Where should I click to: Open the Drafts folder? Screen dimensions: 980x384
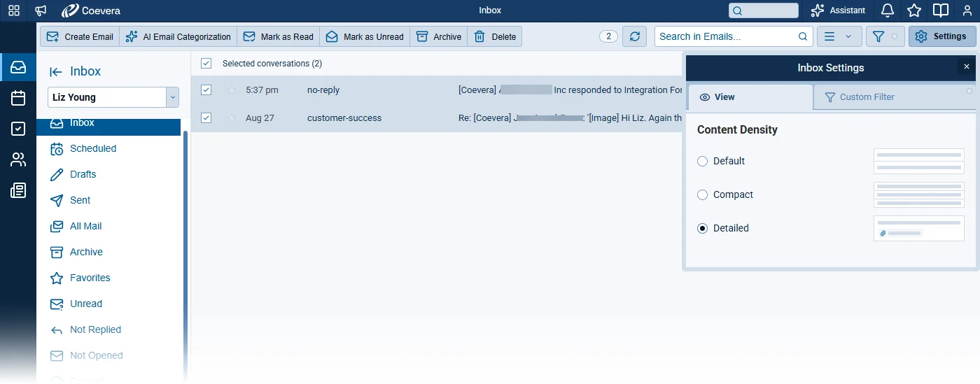83,174
